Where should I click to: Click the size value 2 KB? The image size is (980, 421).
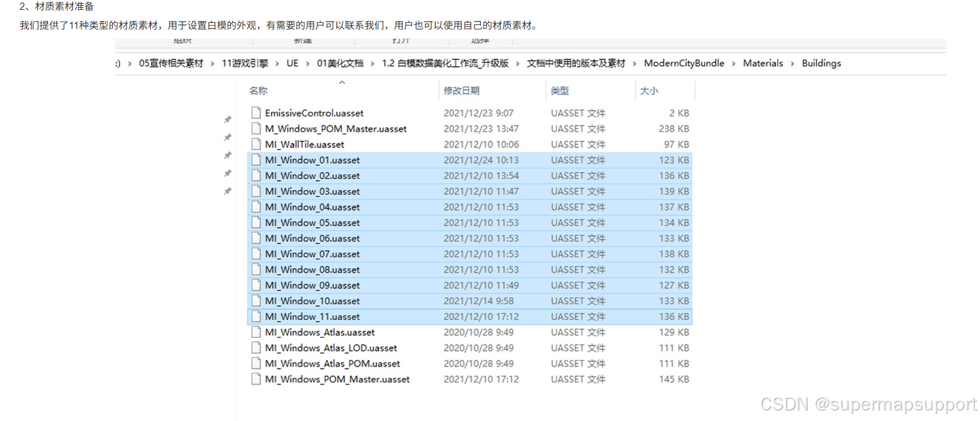(x=680, y=113)
